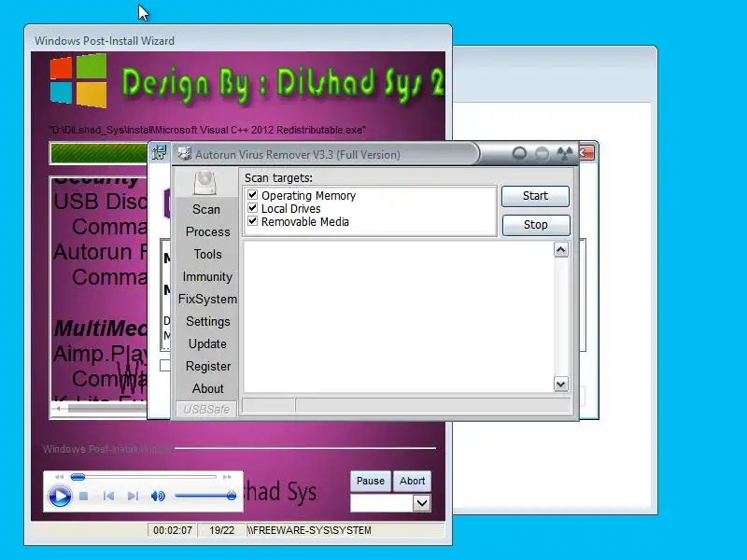Open the Update section
Screen dimensions: 747x560
(x=207, y=343)
